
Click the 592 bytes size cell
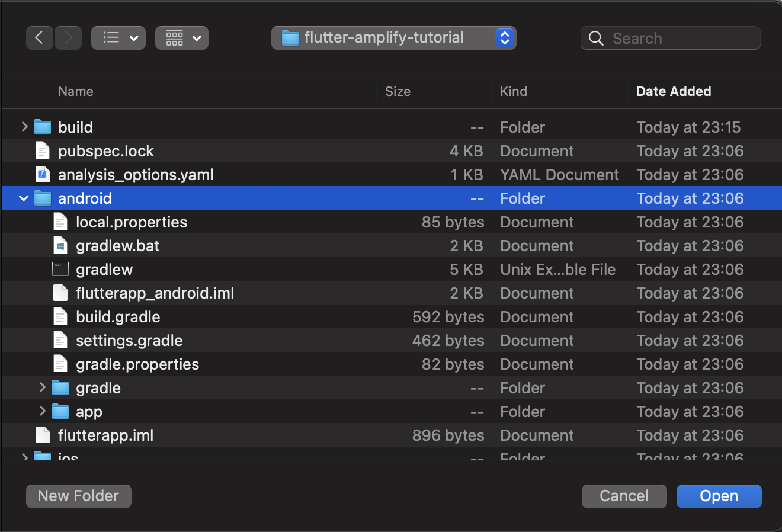[x=448, y=316]
